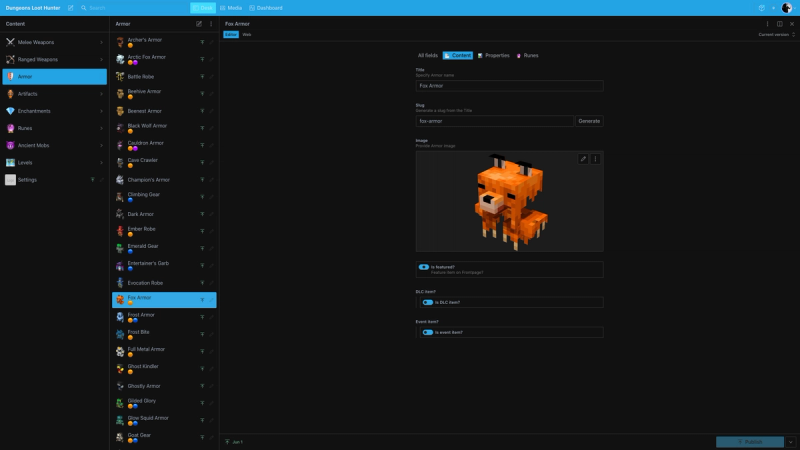Toggle the Is event item? switch
Viewport: 800px width, 450px height.
click(428, 332)
